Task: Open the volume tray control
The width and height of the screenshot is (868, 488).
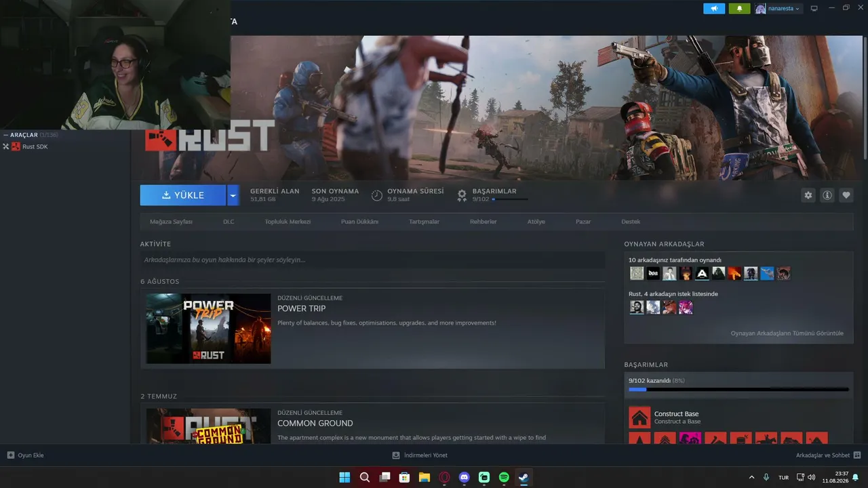Action: [x=812, y=477]
